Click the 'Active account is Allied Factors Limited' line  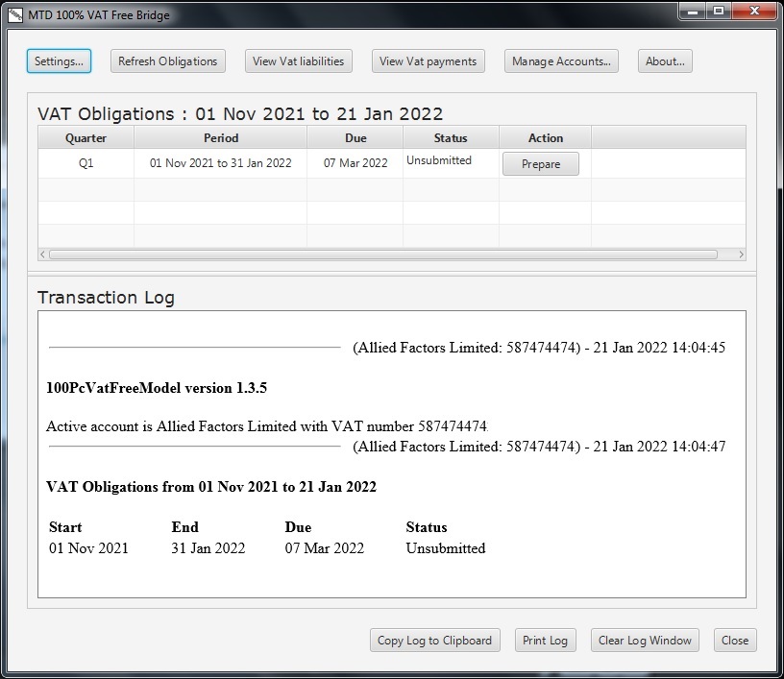point(267,426)
